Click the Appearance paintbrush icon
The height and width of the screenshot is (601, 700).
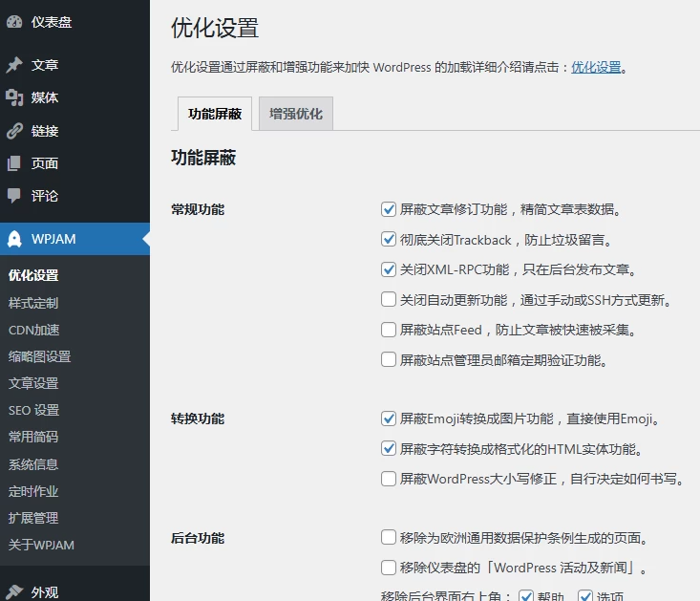coord(14,592)
